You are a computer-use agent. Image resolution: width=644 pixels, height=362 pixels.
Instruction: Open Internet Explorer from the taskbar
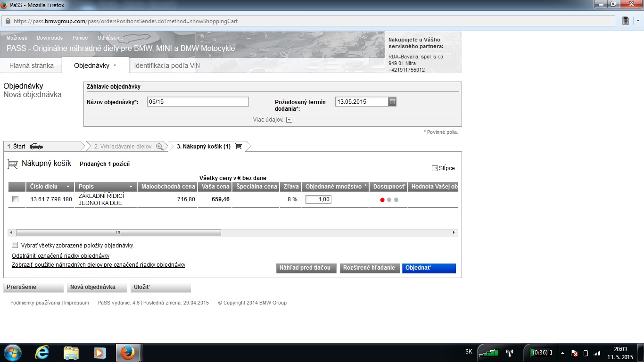click(x=42, y=353)
